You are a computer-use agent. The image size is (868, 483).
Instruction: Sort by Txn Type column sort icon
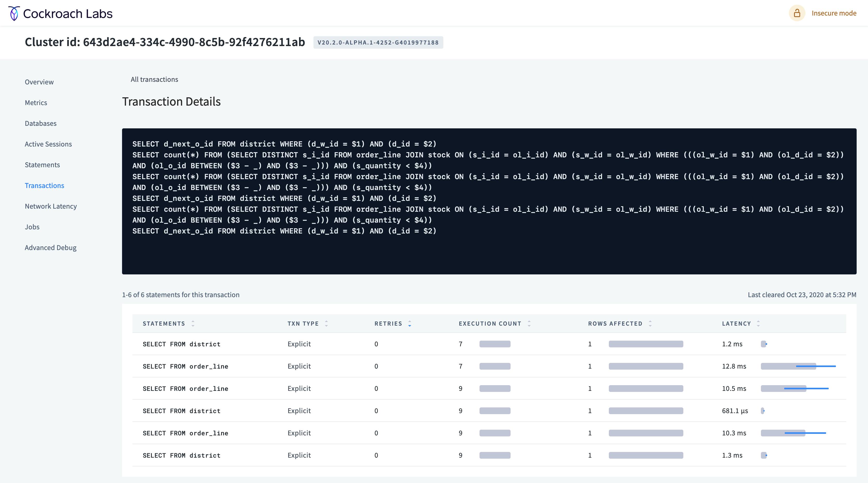[x=326, y=324]
